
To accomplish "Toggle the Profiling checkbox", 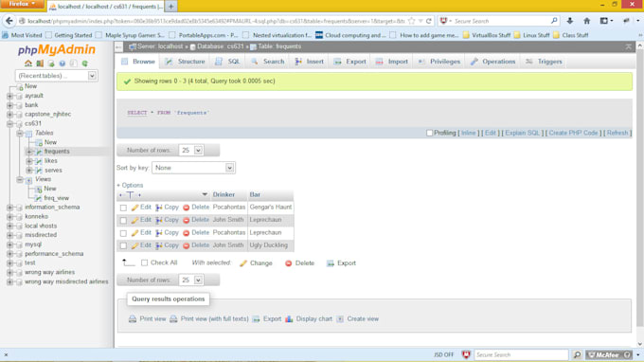I will click(x=429, y=133).
